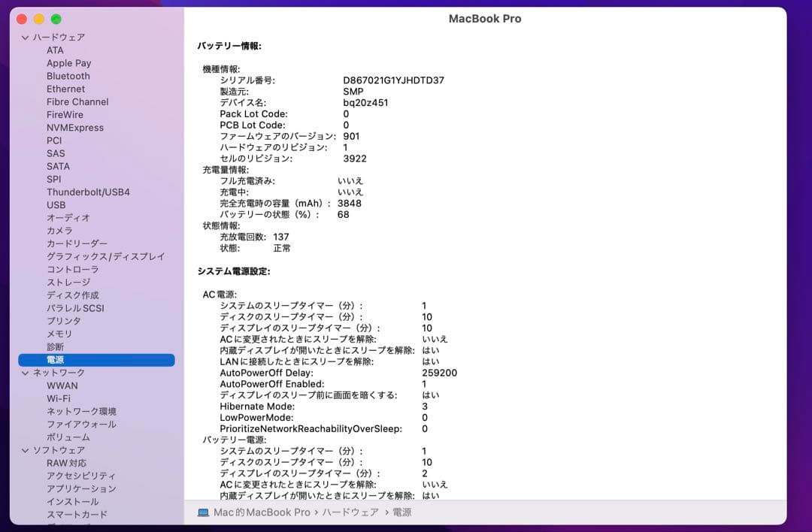View Thunderbolt/USB4 information
The height and width of the screenshot is (532, 812).
pyautogui.click(x=89, y=192)
